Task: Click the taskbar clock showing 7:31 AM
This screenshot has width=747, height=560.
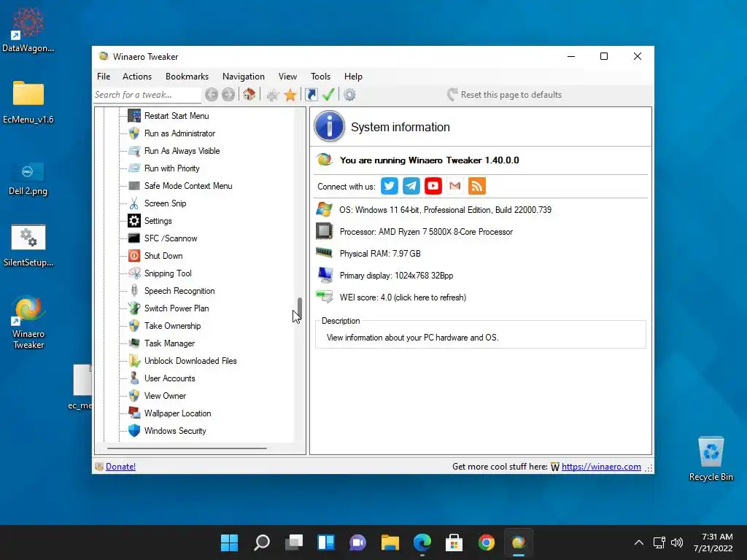Action: pos(713,542)
